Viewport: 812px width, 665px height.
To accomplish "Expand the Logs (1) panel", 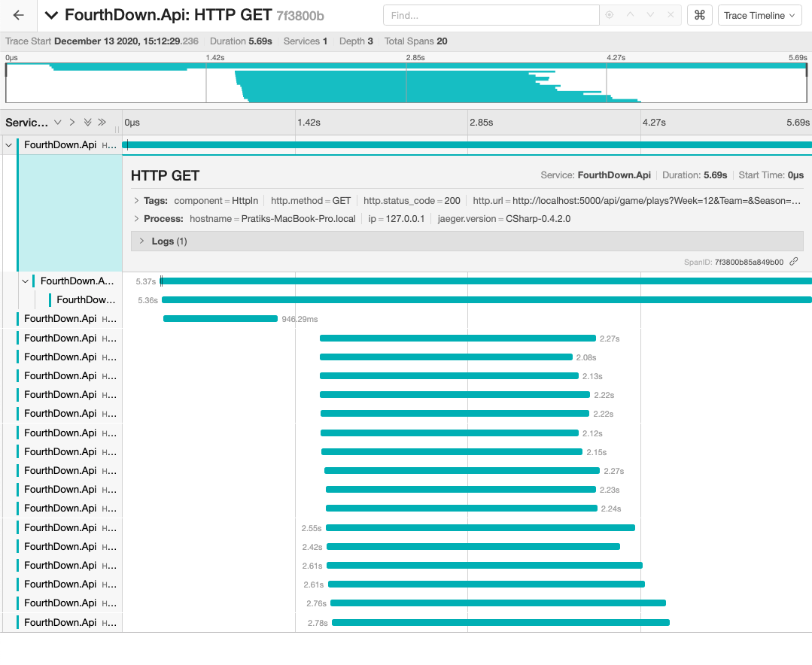I will 467,241.
